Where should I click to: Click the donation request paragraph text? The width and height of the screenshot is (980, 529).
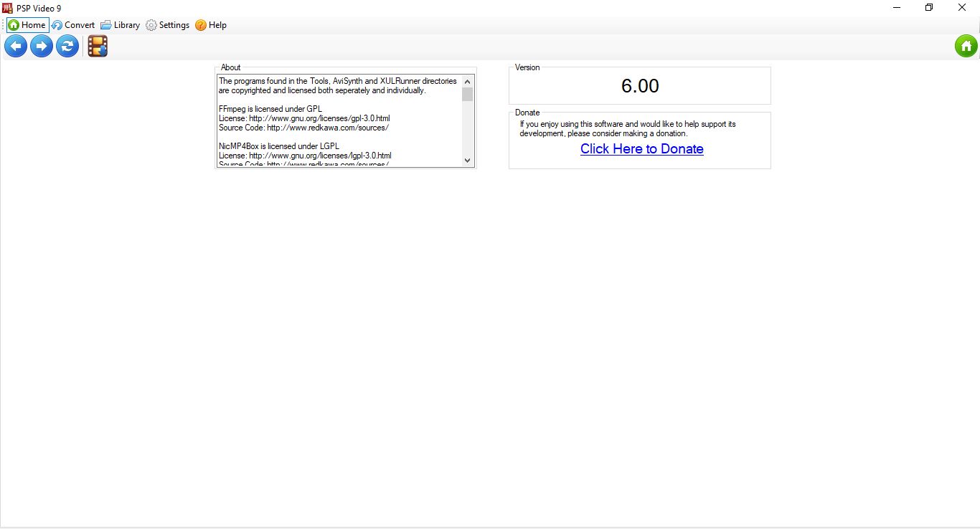(x=628, y=129)
